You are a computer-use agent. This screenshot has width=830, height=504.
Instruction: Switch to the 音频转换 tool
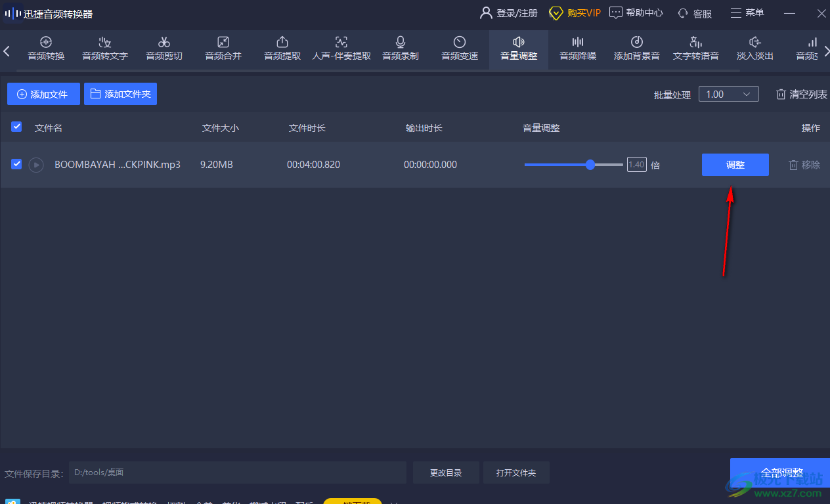pos(46,49)
